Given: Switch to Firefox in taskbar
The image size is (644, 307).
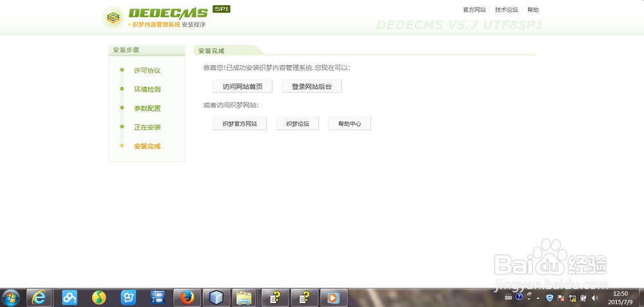Looking at the screenshot, I should click(187, 298).
